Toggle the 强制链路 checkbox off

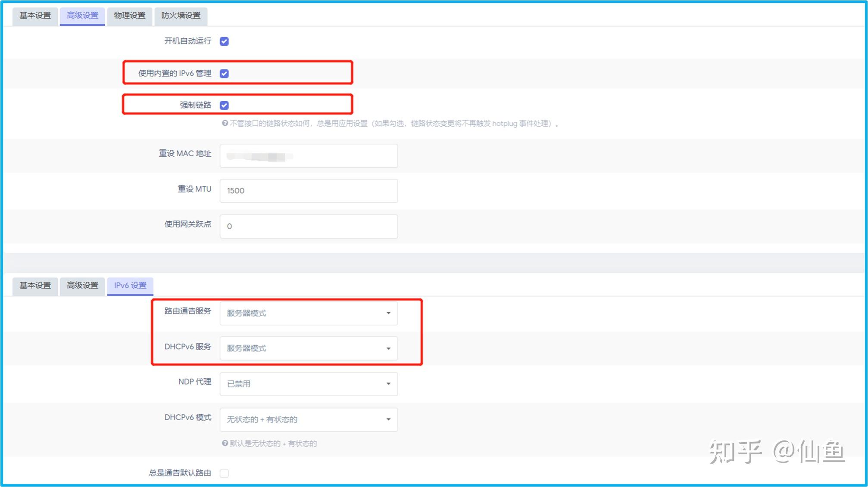pyautogui.click(x=224, y=105)
